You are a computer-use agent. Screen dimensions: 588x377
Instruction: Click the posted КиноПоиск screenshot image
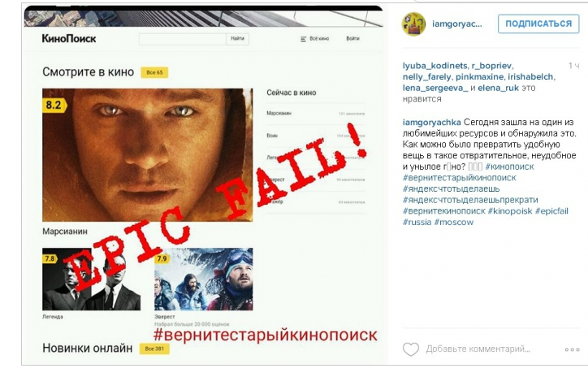(x=204, y=184)
